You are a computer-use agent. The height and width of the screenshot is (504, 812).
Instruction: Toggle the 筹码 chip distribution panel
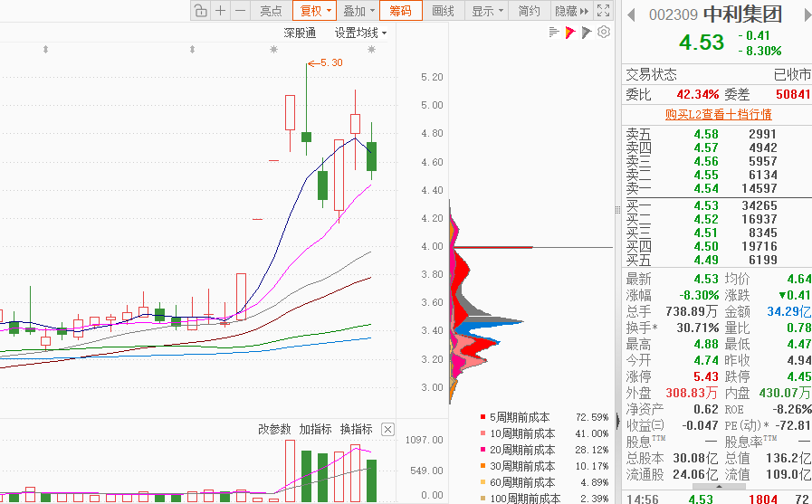401,11
